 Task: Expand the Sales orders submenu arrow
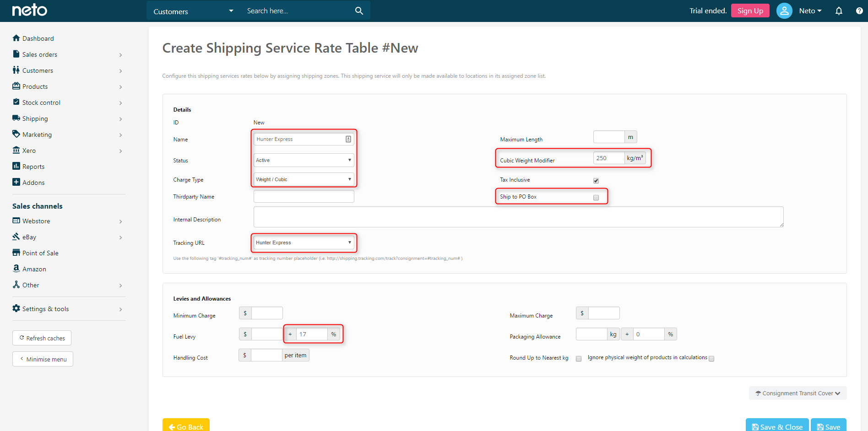click(x=120, y=55)
